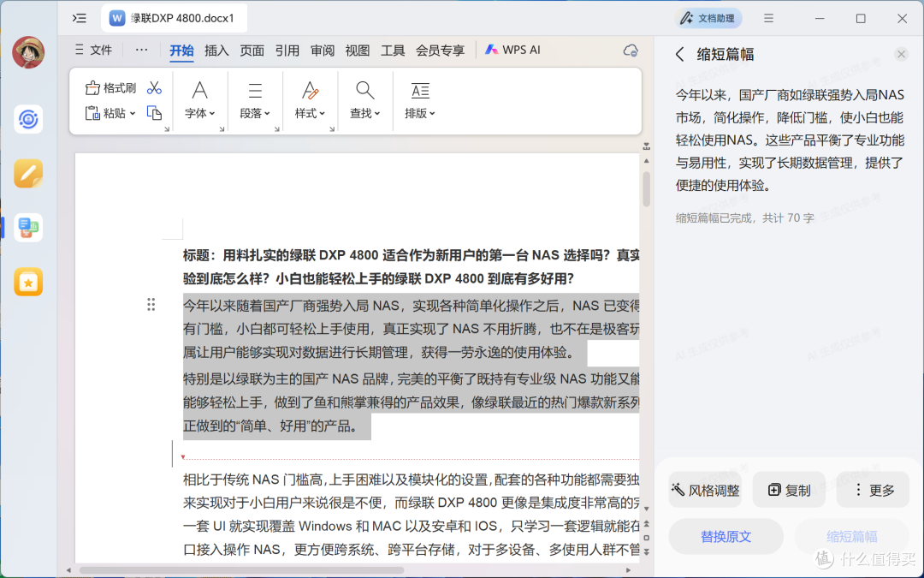
Task: Open the 会员专享 tab
Action: [x=441, y=51]
